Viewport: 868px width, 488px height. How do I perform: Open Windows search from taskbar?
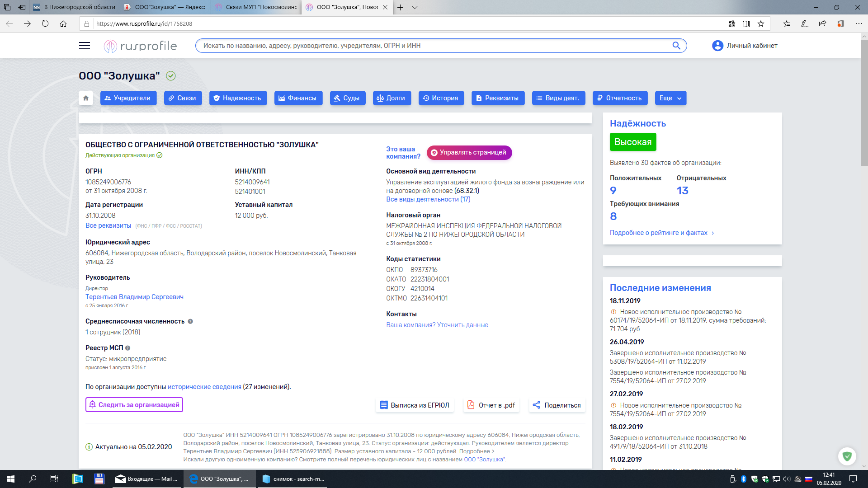point(33,479)
